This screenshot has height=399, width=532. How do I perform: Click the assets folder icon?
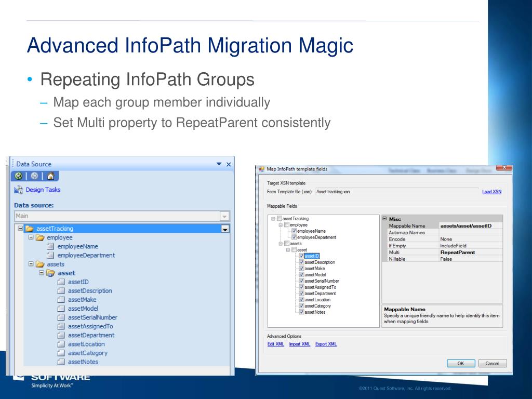point(40,264)
